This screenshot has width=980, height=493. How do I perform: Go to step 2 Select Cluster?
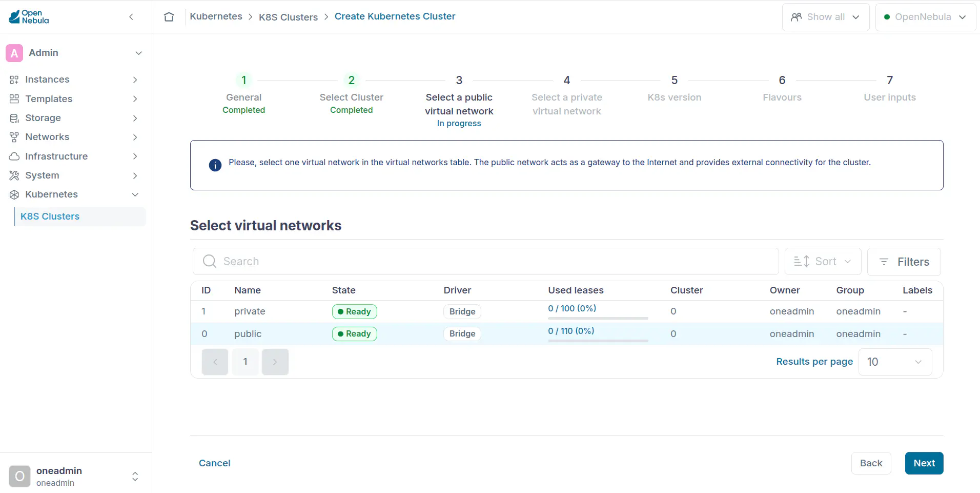pyautogui.click(x=352, y=95)
